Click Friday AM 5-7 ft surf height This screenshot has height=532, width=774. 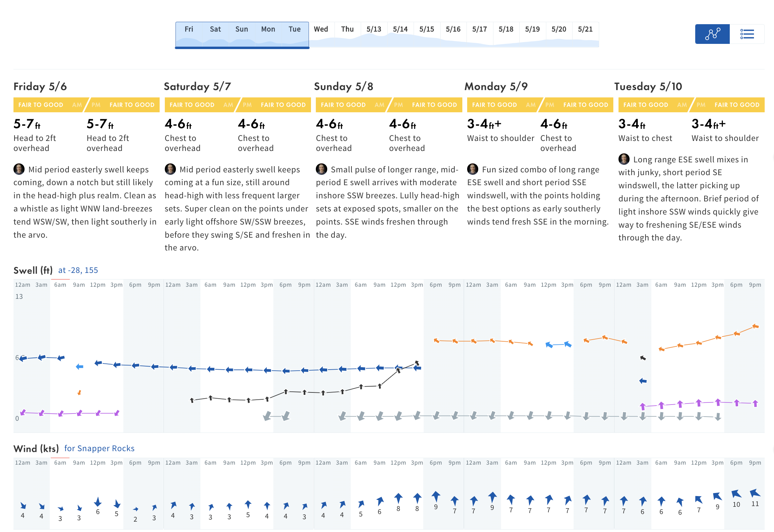coord(27,124)
